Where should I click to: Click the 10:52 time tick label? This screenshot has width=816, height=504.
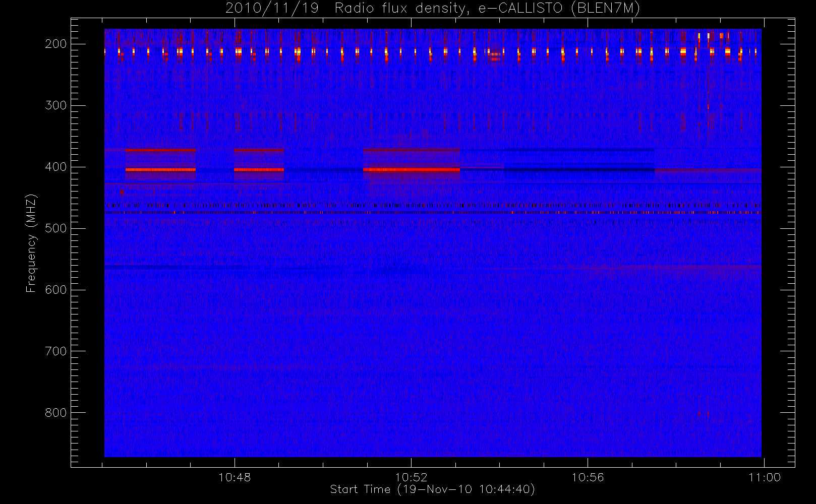pos(411,477)
